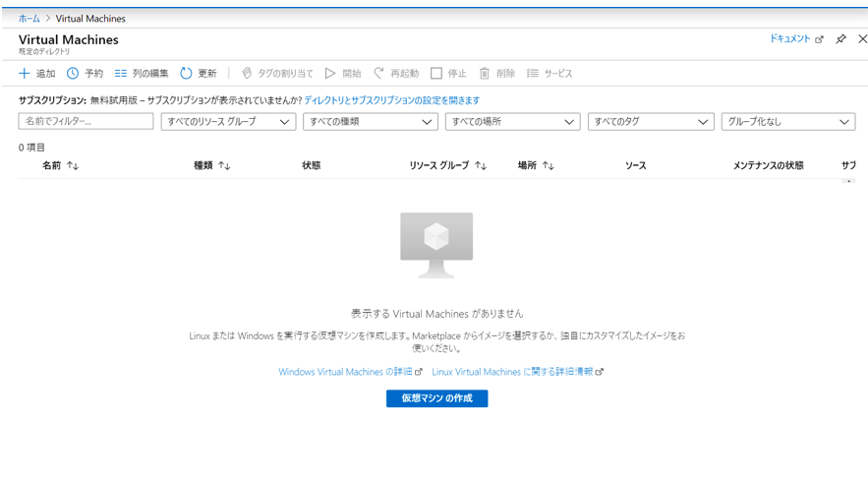
Task: Refresh list with the 更新 icon
Action: click(186, 73)
